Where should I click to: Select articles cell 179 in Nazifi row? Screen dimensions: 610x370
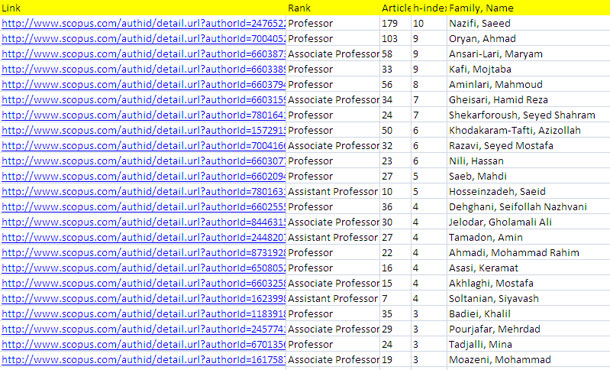point(395,23)
